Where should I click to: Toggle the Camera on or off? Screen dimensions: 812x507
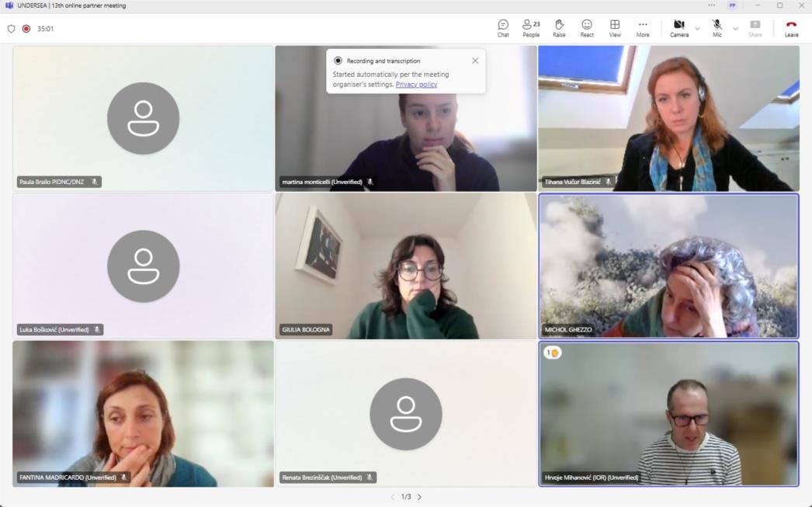click(678, 28)
